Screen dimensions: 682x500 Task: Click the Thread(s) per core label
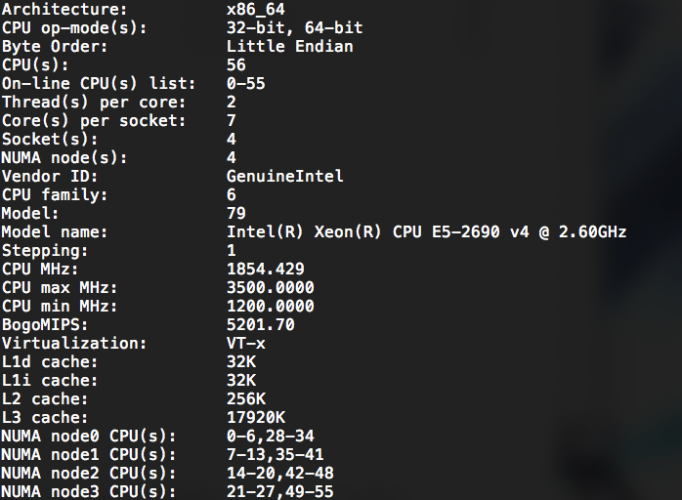[x=94, y=103]
